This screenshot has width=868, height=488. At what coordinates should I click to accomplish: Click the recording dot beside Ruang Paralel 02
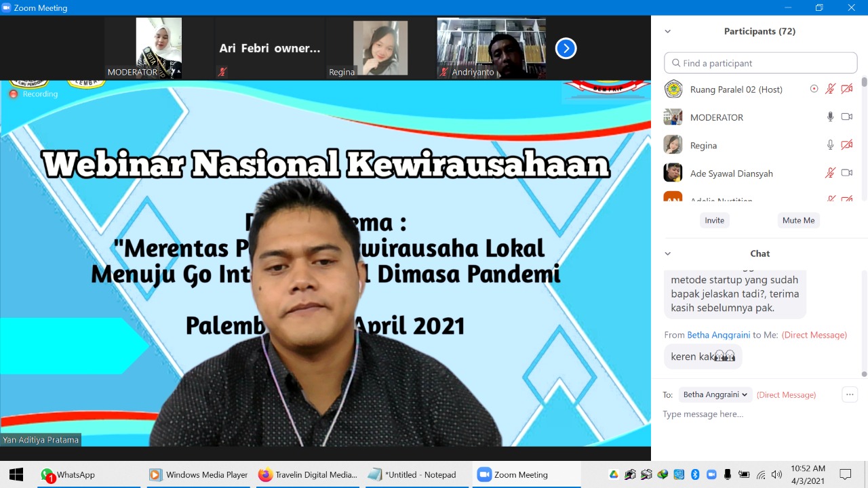814,89
